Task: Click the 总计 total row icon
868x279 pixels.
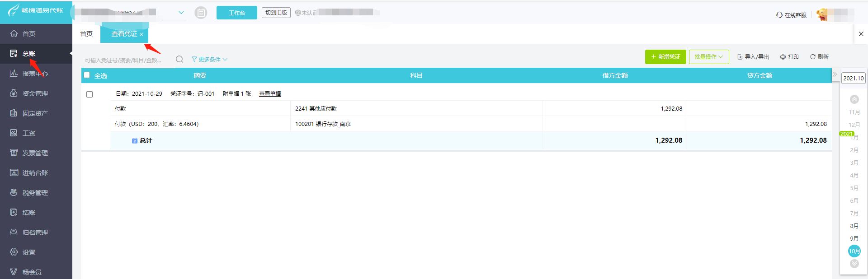Action: 134,141
